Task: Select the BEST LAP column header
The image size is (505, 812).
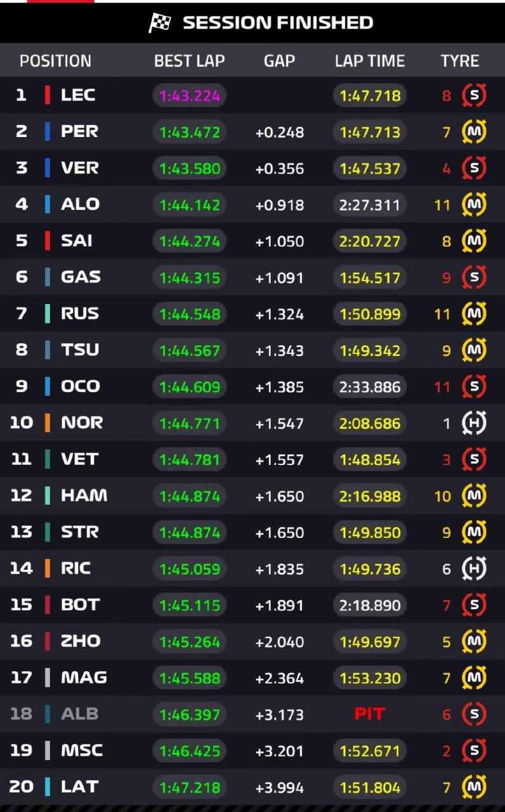Action: 189,61
